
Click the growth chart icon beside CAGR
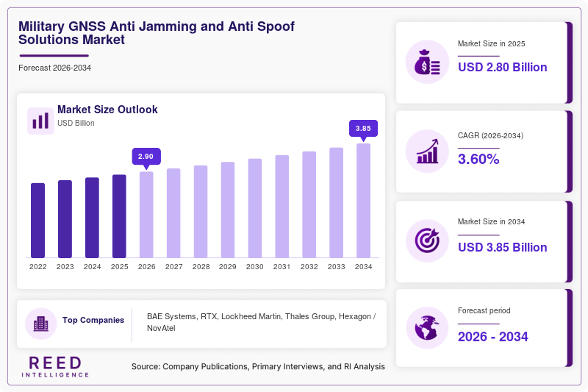(x=427, y=152)
